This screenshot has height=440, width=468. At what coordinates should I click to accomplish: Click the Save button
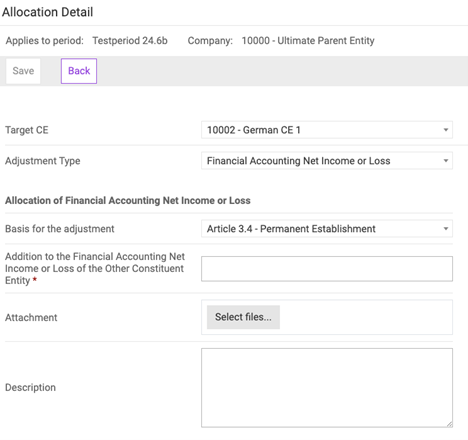(23, 71)
